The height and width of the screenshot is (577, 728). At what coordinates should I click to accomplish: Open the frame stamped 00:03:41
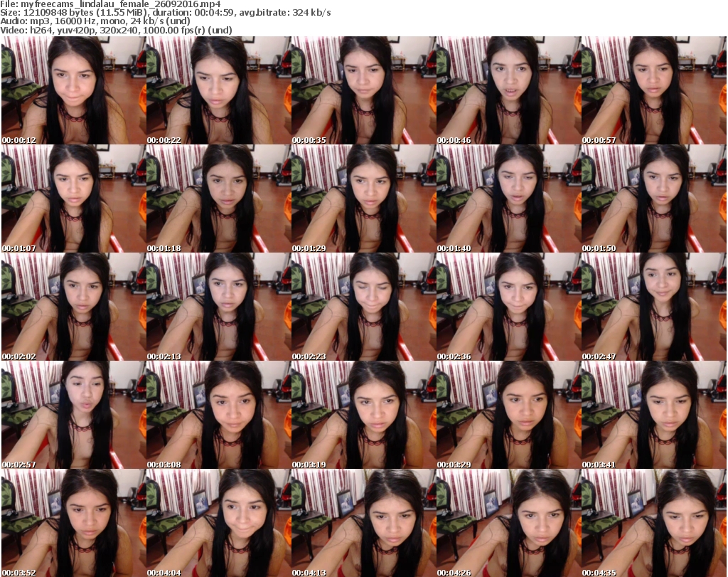point(653,415)
